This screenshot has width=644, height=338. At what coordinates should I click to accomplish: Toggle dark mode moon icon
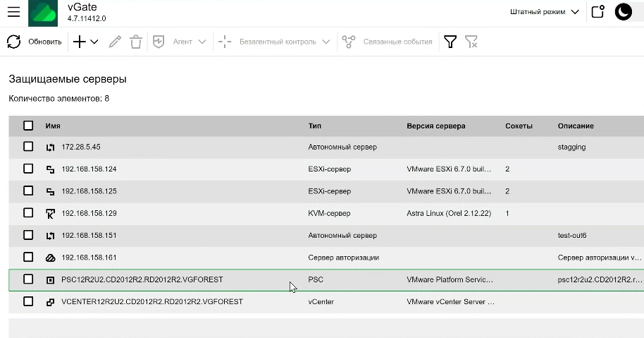623,12
